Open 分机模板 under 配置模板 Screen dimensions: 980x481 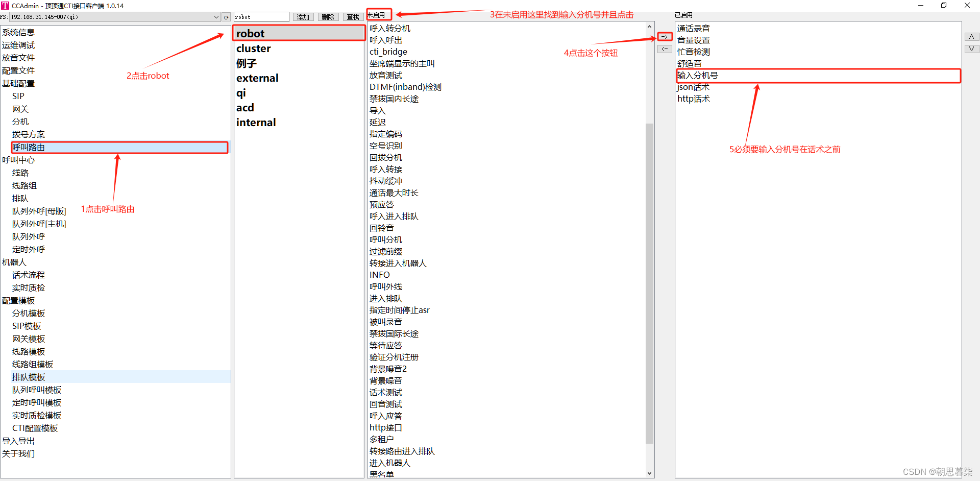[x=29, y=314]
